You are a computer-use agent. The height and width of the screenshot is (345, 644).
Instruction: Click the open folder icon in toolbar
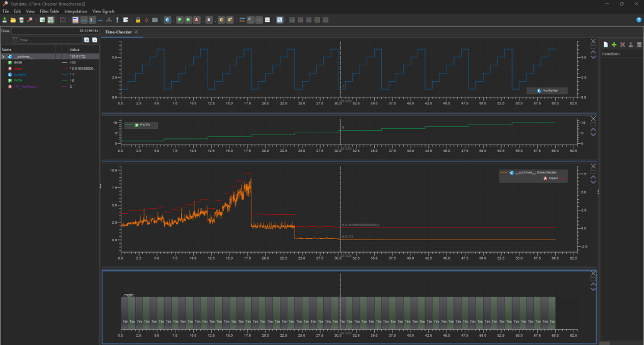(13, 20)
